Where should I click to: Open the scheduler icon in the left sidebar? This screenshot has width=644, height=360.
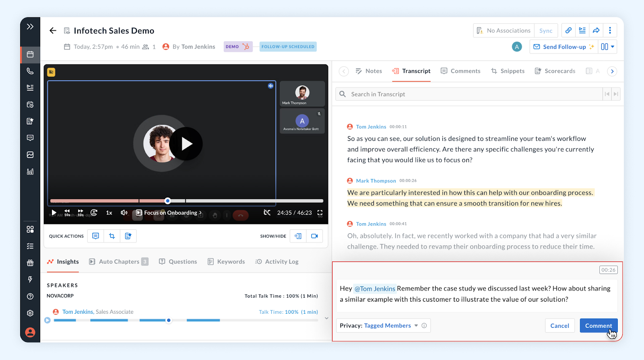point(30,105)
